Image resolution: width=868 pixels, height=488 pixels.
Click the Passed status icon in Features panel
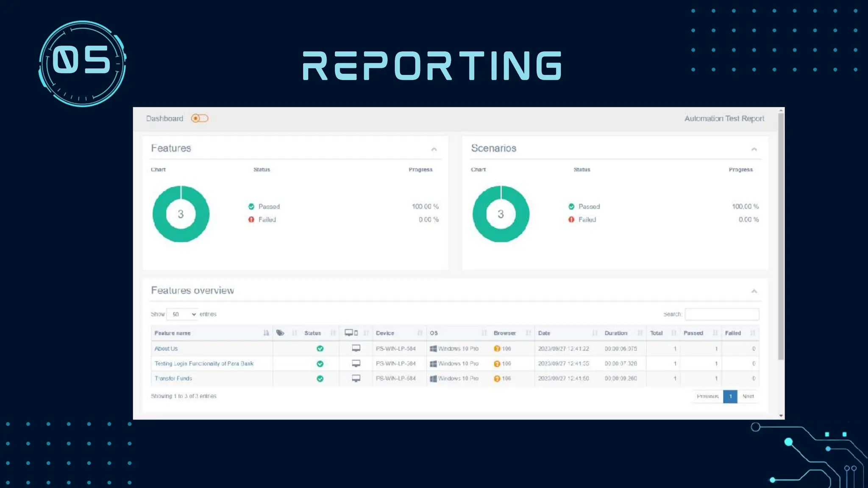pyautogui.click(x=251, y=207)
